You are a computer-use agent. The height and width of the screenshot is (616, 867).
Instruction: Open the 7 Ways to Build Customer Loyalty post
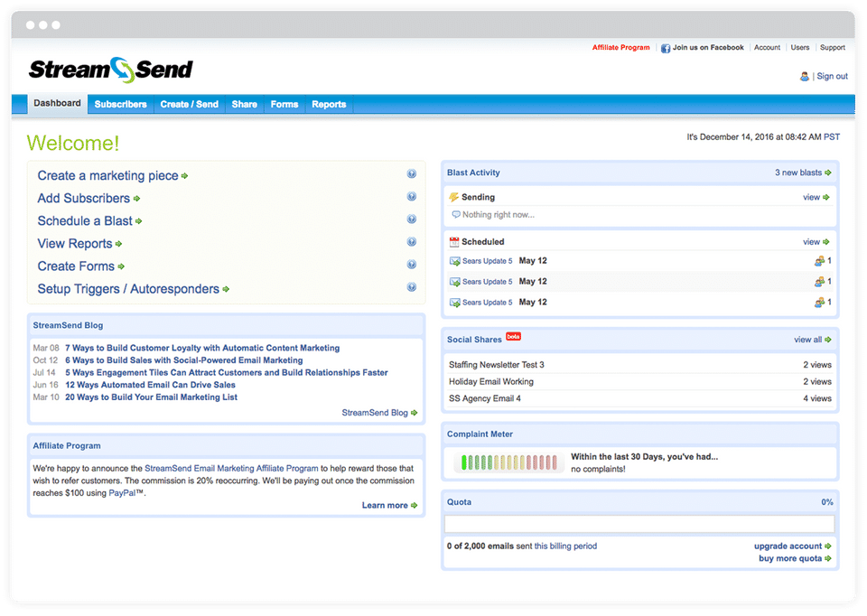point(202,348)
